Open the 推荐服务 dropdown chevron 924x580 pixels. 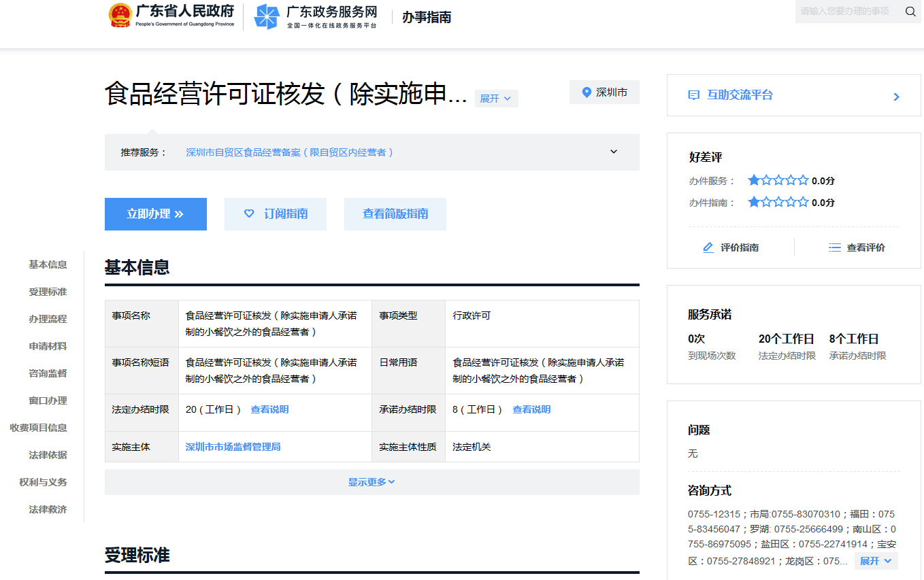point(613,152)
